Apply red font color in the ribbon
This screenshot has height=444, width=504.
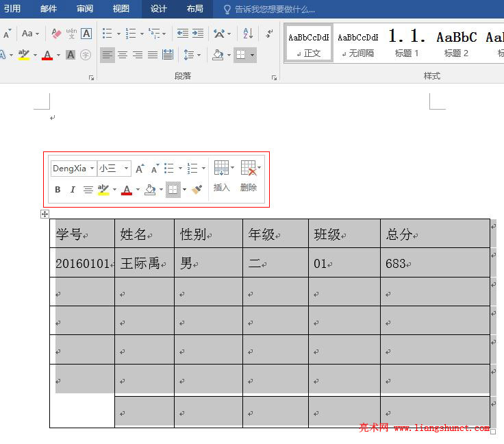pos(47,55)
